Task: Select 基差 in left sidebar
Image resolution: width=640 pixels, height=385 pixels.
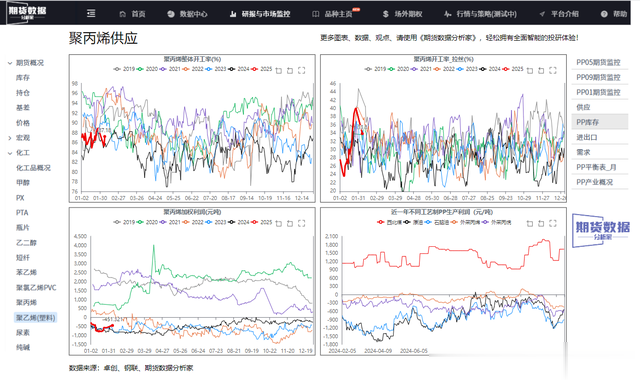Action: pyautogui.click(x=23, y=108)
